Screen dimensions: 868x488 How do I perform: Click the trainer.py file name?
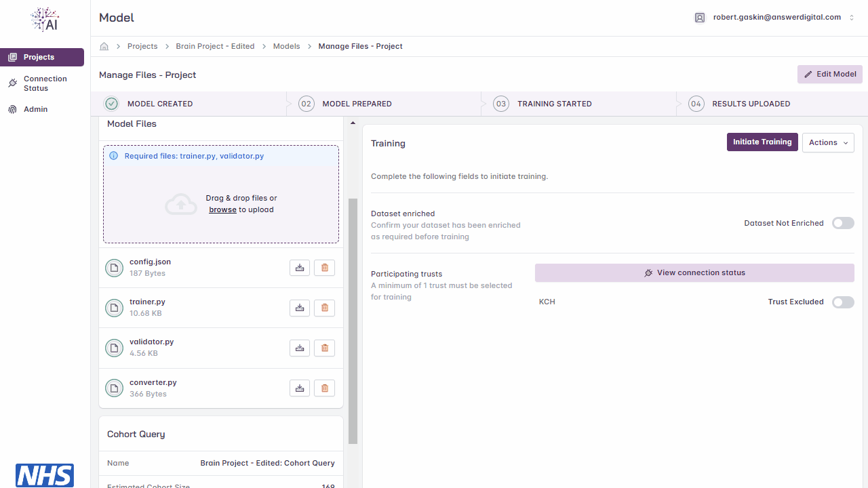(147, 302)
